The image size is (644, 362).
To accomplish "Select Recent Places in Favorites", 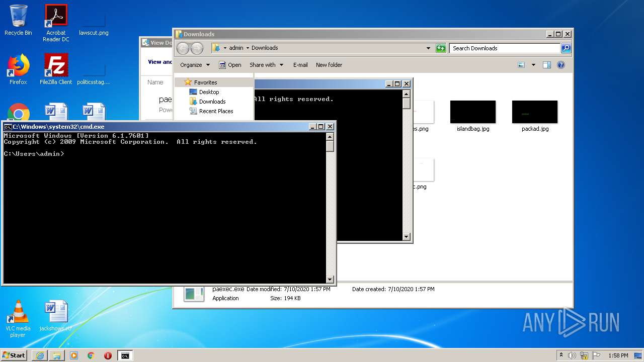I will point(216,111).
